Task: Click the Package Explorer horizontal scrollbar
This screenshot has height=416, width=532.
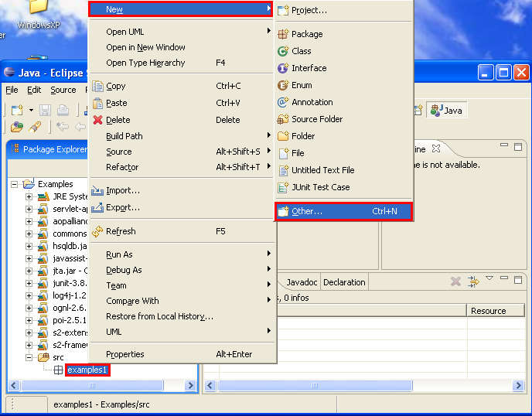Action: click(x=101, y=385)
